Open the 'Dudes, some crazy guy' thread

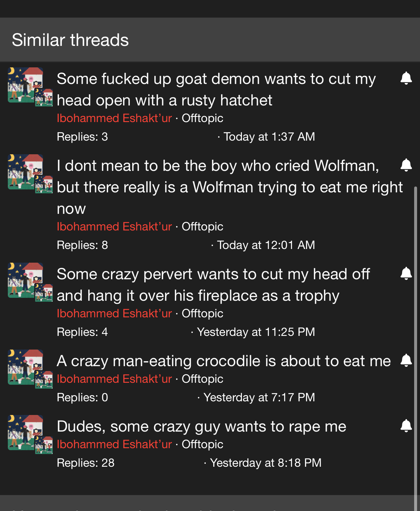(201, 426)
